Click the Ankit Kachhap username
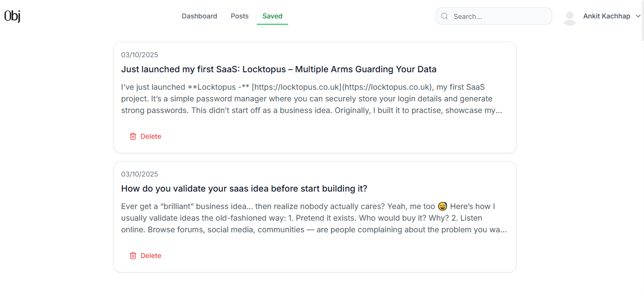 607,16
